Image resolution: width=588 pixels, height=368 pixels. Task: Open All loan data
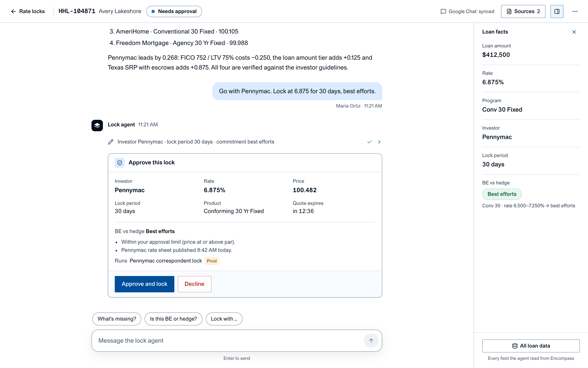coord(531,346)
